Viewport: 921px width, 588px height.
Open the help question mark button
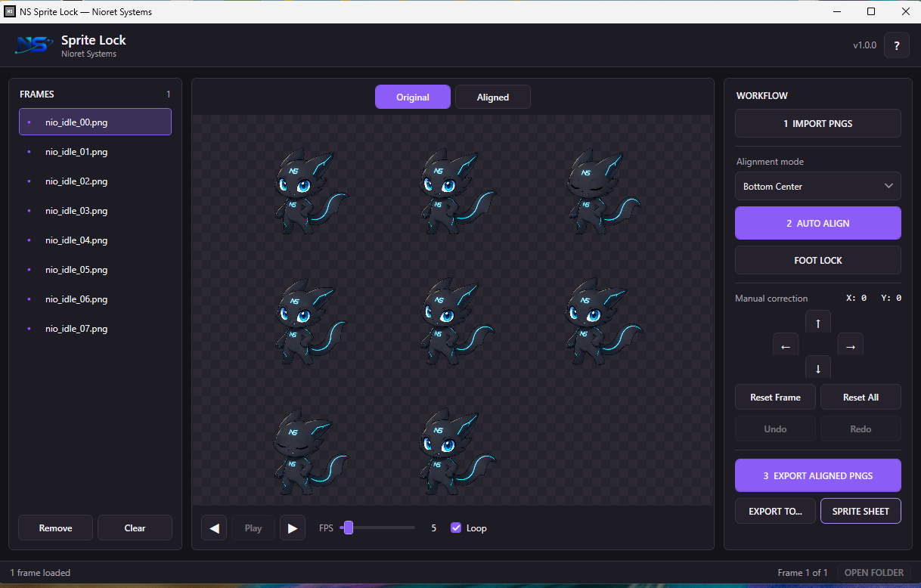[897, 45]
